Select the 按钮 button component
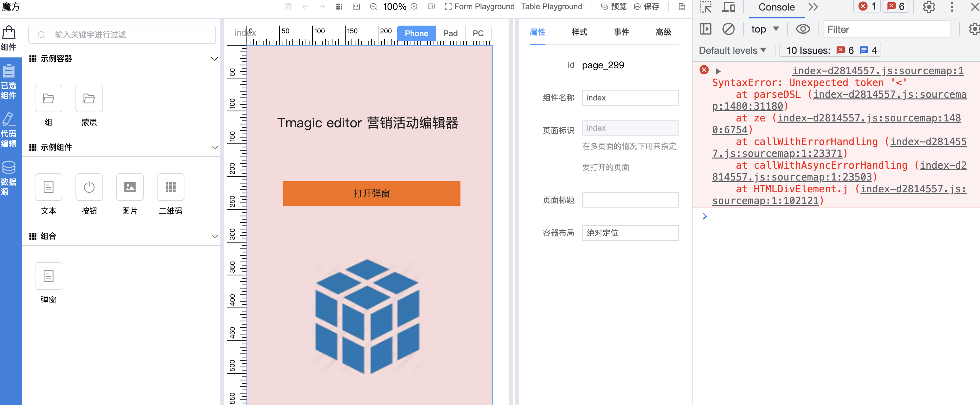The width and height of the screenshot is (980, 405). pyautogui.click(x=89, y=194)
